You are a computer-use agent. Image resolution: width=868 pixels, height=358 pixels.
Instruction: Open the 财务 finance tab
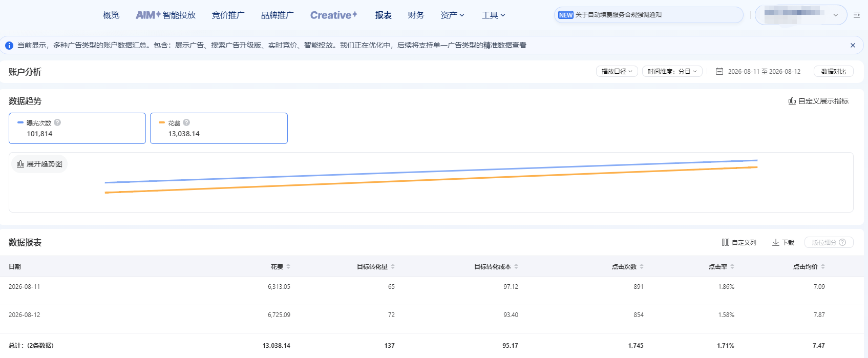[416, 15]
